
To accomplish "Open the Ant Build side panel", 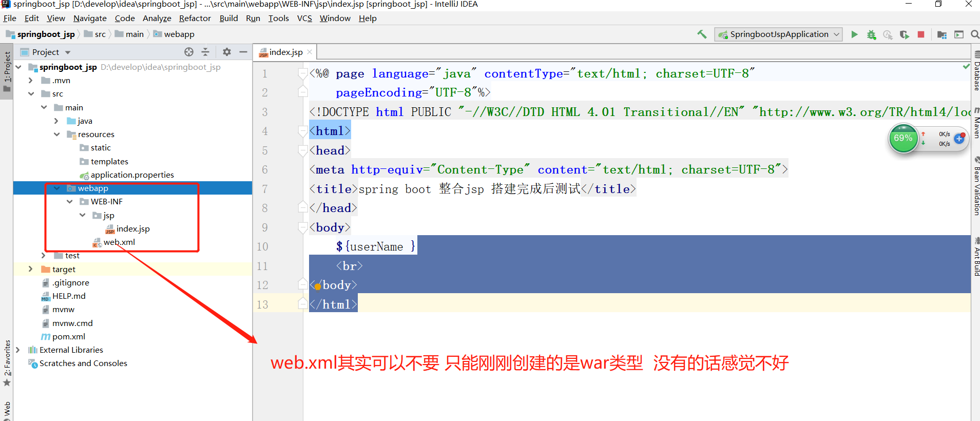I will (976, 257).
